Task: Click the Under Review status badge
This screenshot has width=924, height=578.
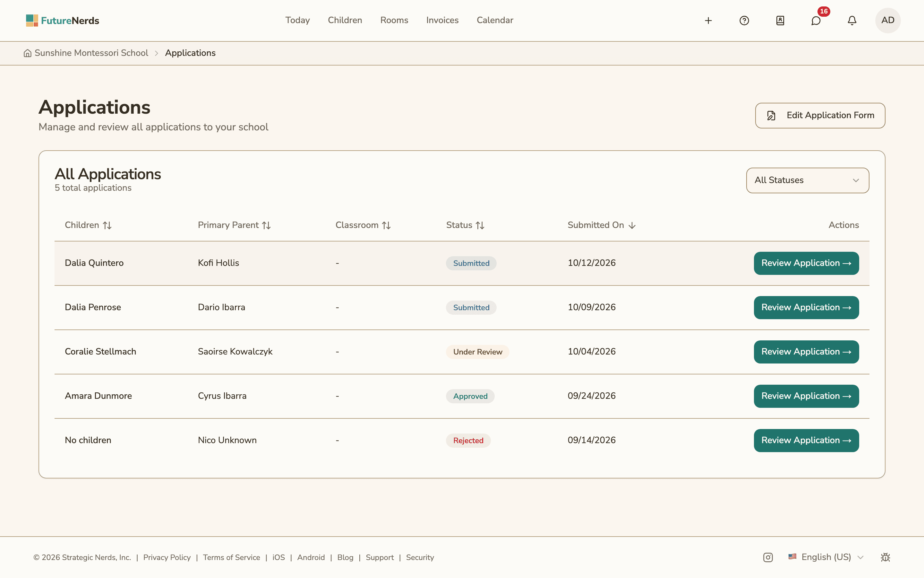Action: (477, 352)
